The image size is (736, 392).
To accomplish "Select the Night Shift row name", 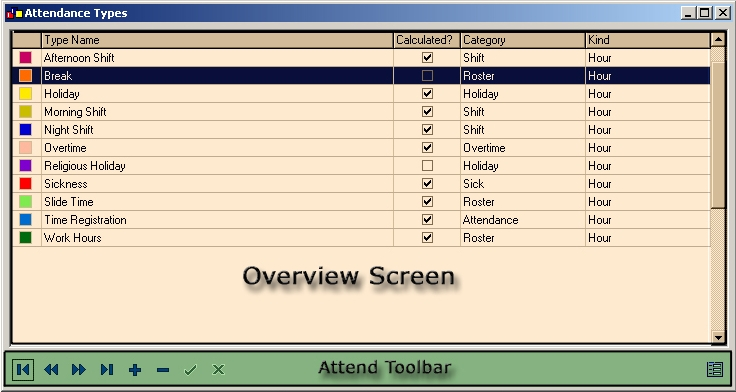I will [x=217, y=130].
